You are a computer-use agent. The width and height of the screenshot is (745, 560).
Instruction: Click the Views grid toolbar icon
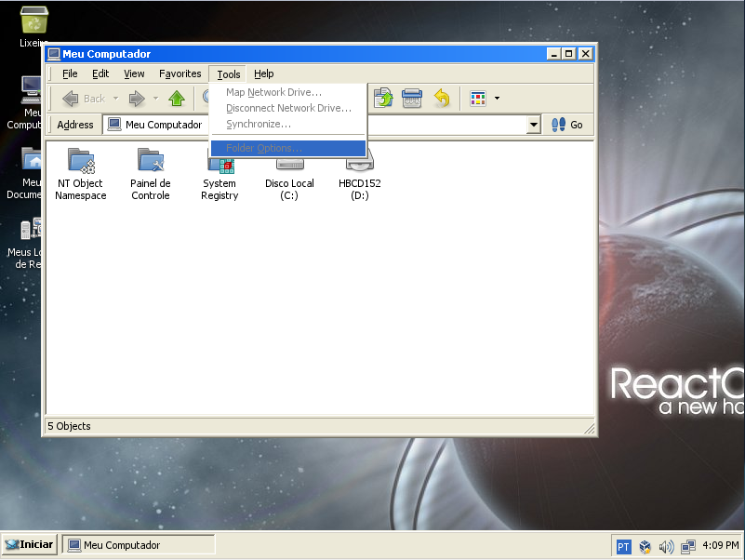point(478,99)
